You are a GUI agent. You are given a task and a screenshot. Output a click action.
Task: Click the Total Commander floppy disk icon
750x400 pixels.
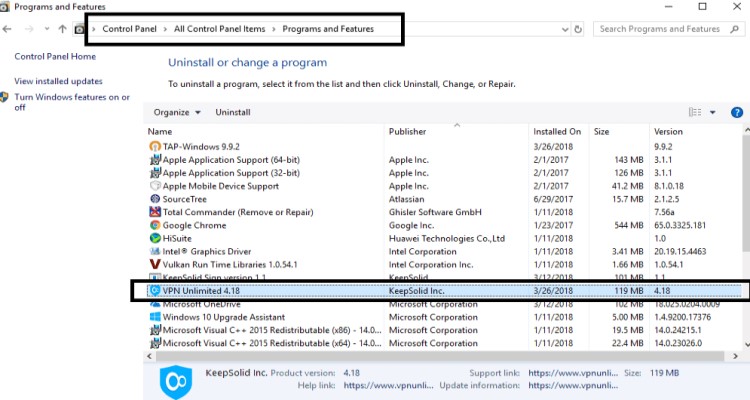(155, 212)
